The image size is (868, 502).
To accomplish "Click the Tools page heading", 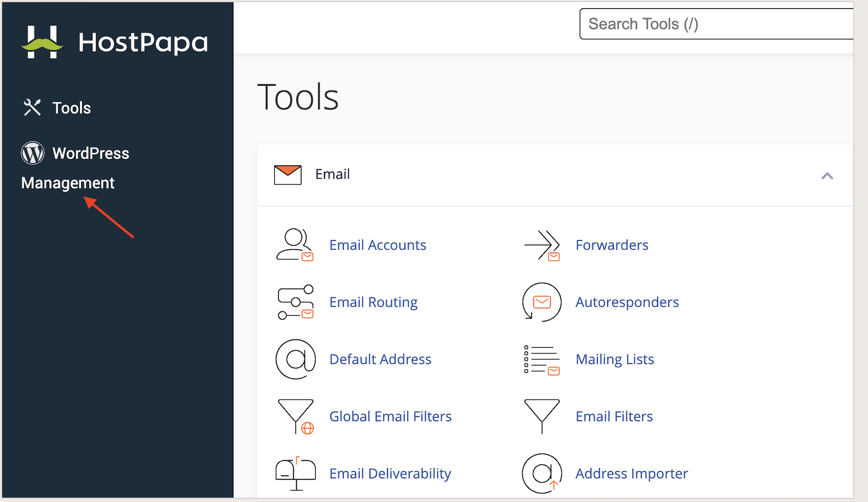I will click(x=298, y=97).
